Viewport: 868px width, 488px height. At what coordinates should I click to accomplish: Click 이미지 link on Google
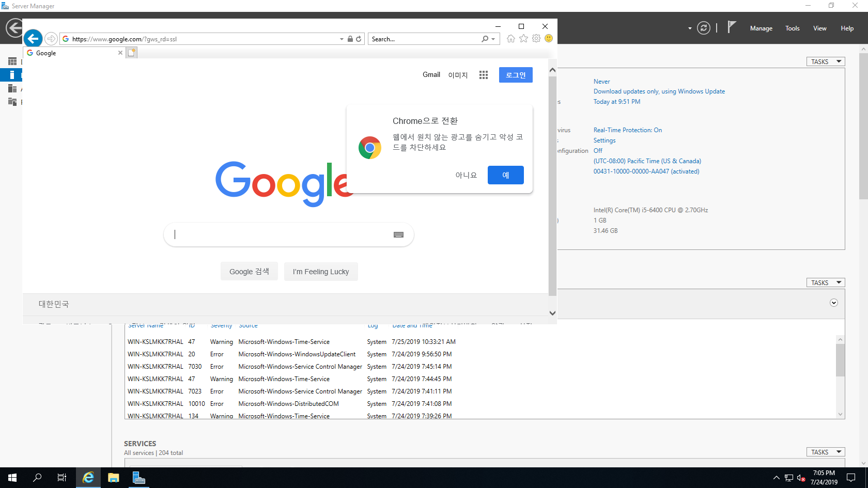[458, 75]
